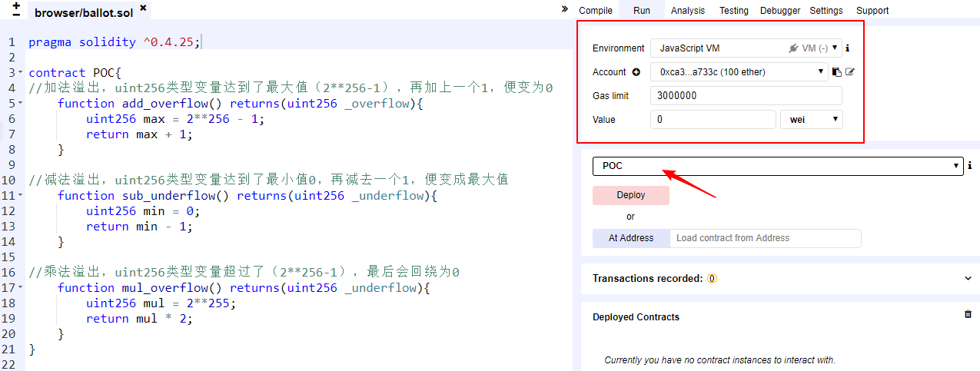Screen dimensions: 980x371
Task: Click the 'pragma solidity ^0.4.25;' code line
Action: click(x=115, y=42)
